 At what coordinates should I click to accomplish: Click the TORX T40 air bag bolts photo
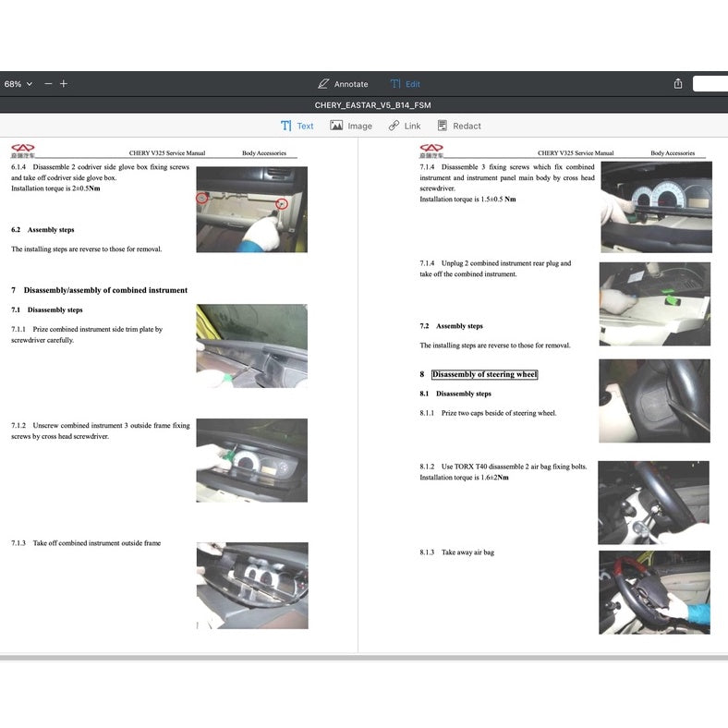654,503
